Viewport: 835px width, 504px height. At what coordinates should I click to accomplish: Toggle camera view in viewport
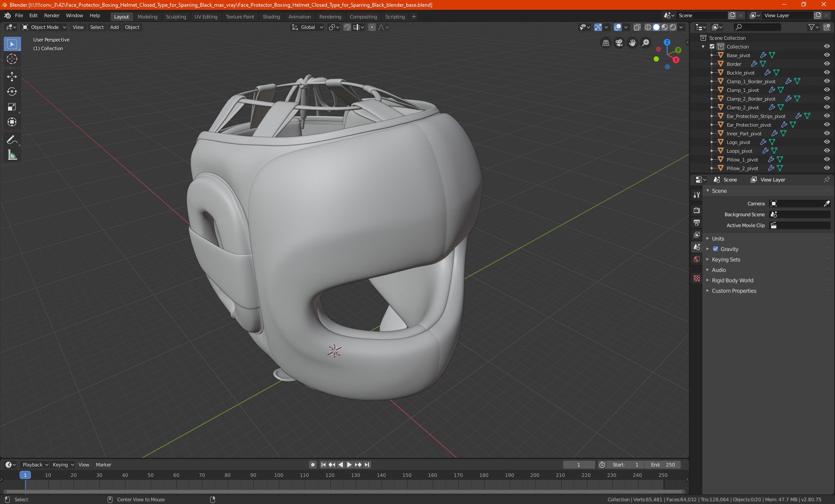tap(619, 43)
